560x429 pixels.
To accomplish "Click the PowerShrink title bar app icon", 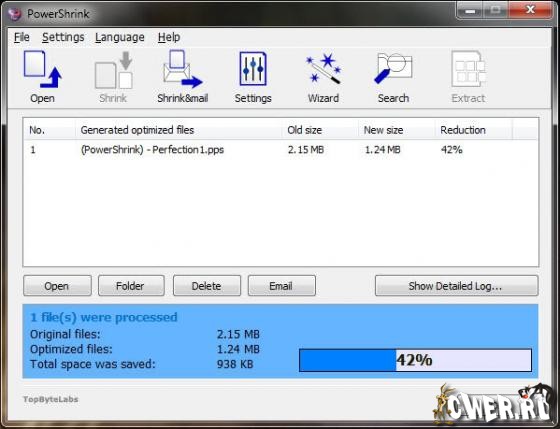I will tap(15, 14).
